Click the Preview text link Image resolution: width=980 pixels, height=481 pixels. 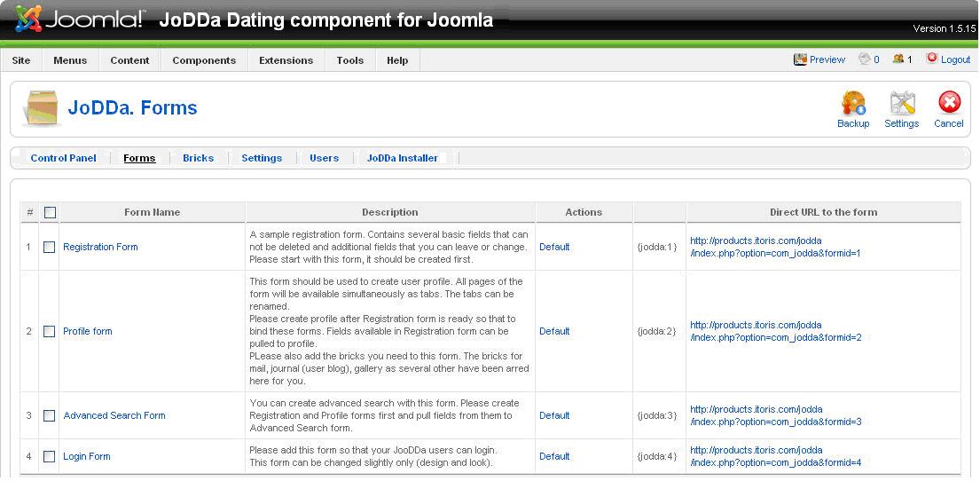tap(827, 59)
